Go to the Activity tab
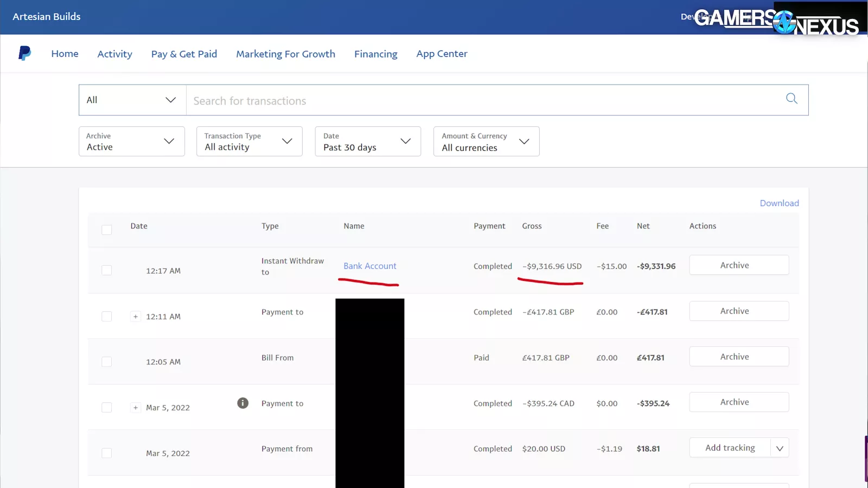The image size is (868, 488). point(114,54)
